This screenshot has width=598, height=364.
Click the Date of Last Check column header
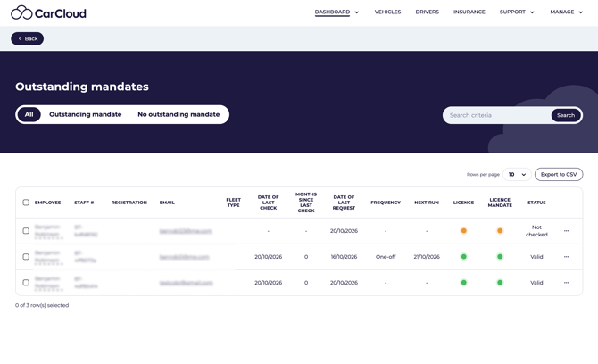point(268,203)
